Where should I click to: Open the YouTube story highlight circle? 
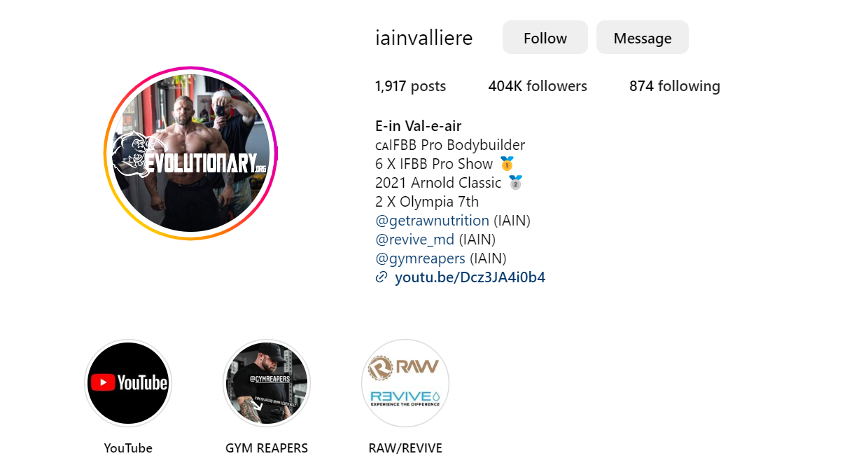(128, 383)
